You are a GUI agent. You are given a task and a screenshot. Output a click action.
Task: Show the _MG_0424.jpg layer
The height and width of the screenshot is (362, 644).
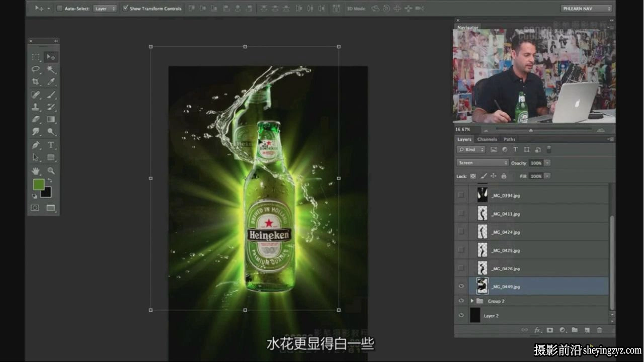(x=461, y=232)
